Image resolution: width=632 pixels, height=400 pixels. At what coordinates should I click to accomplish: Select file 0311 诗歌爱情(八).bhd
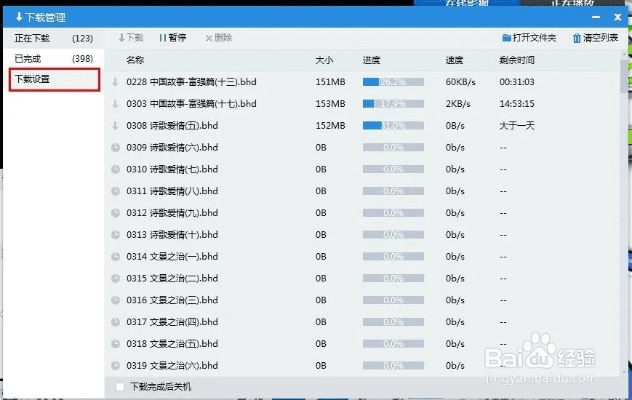[x=172, y=191]
